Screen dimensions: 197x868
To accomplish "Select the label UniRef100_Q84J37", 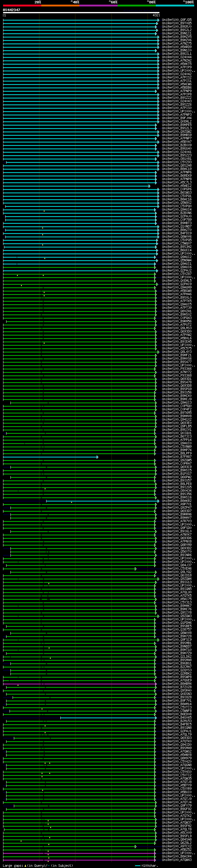I will 177,565.
